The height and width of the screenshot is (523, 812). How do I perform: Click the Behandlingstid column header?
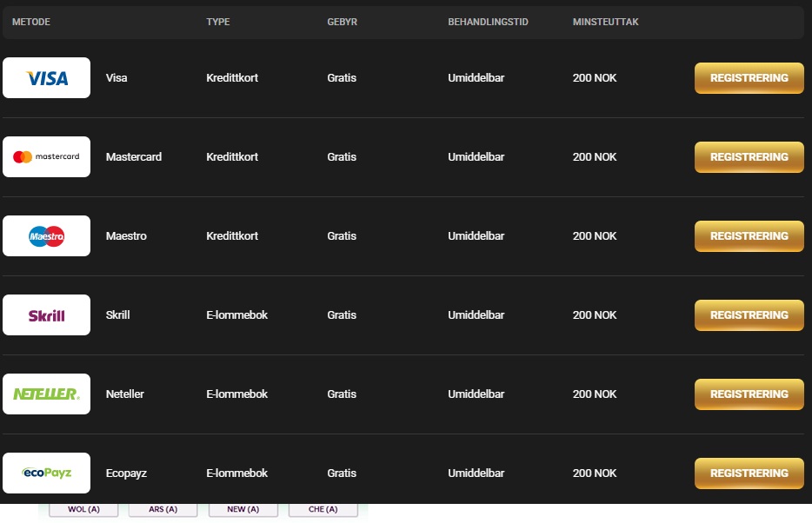coord(488,22)
